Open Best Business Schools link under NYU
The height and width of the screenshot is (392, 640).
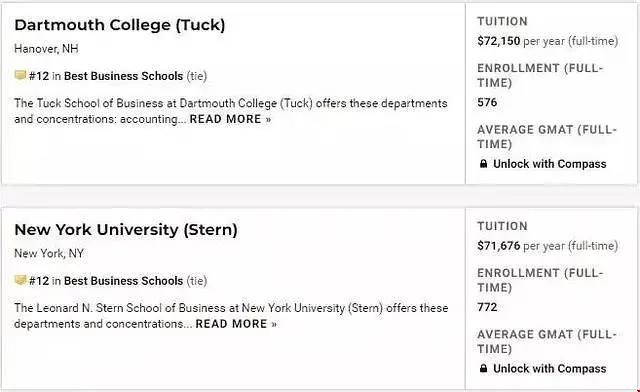pos(123,281)
